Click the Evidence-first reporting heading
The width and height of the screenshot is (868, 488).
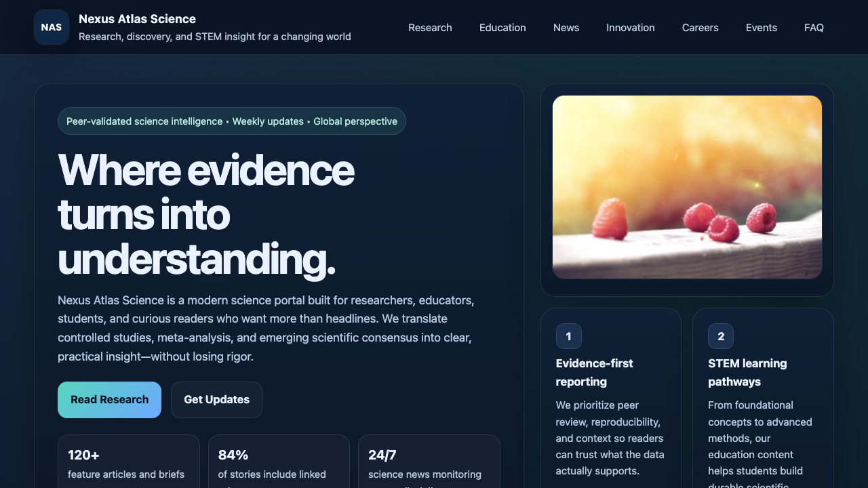595,372
